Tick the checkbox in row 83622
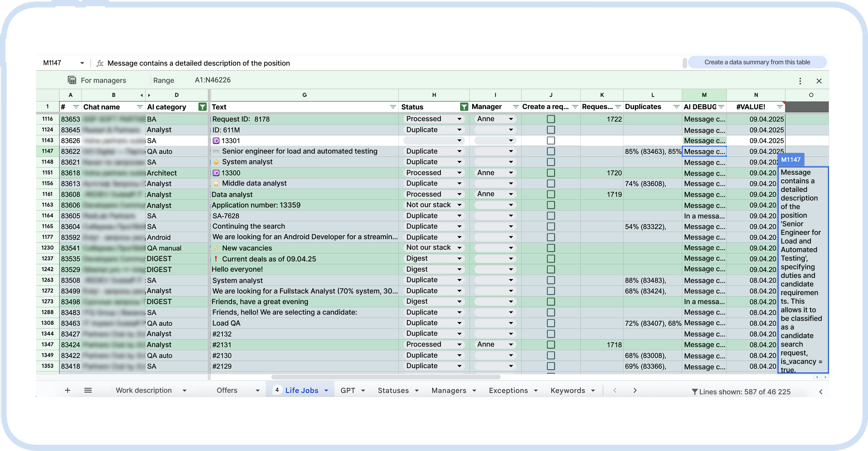This screenshot has width=868, height=451. tap(551, 151)
